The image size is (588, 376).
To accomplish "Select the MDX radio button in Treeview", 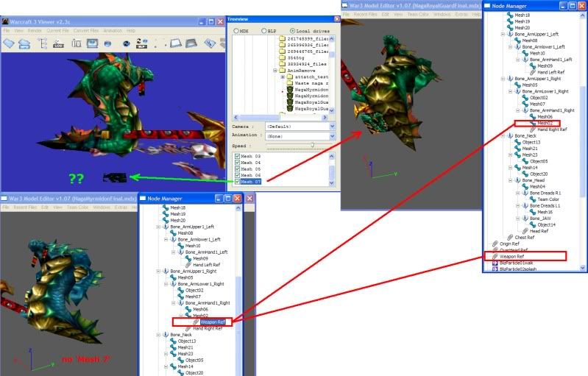I will [x=236, y=31].
